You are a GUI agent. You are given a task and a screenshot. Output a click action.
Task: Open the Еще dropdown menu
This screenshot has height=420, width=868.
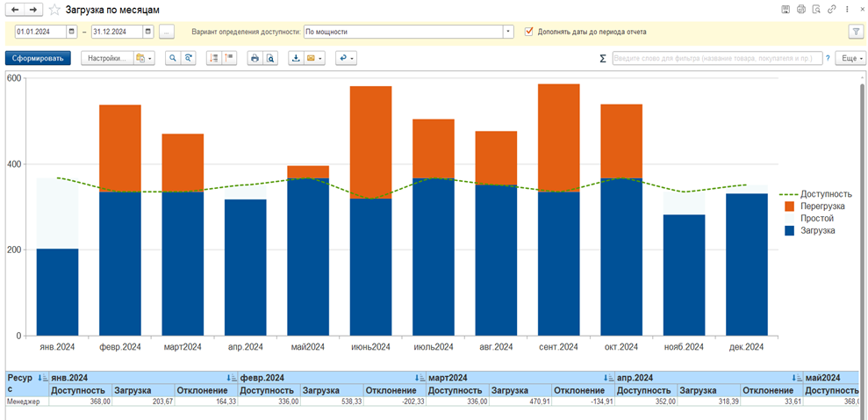[850, 59]
